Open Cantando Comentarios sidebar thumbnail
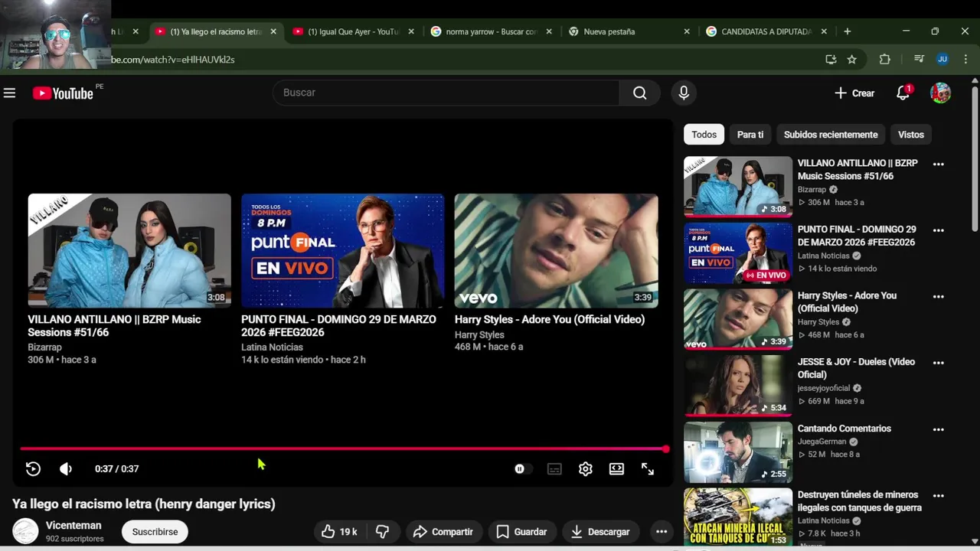 pyautogui.click(x=738, y=452)
